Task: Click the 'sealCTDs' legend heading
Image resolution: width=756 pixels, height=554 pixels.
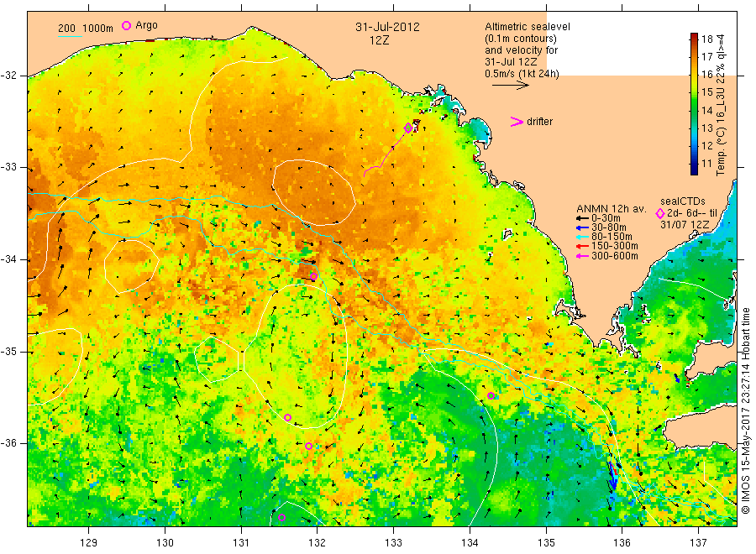Action: coord(683,201)
